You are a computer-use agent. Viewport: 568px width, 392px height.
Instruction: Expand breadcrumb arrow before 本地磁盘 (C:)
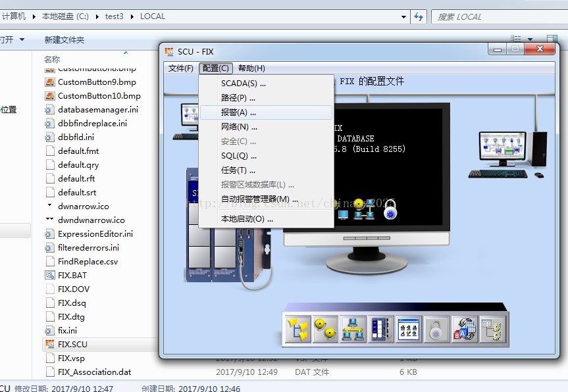coord(34,16)
